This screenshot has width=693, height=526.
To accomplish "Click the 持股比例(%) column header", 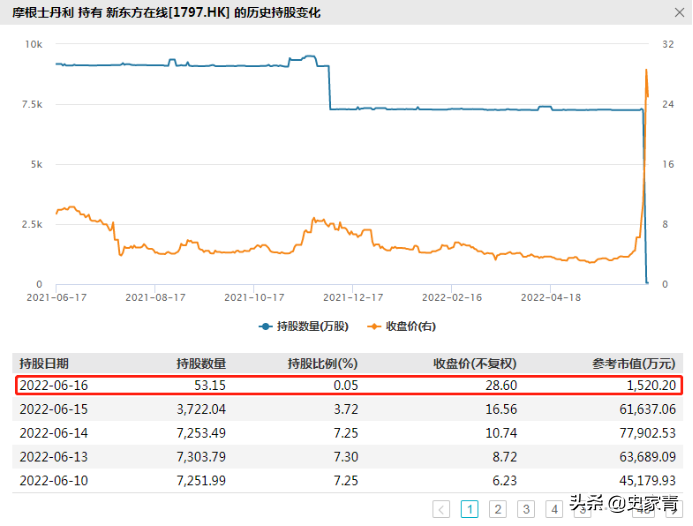I will [x=323, y=364].
